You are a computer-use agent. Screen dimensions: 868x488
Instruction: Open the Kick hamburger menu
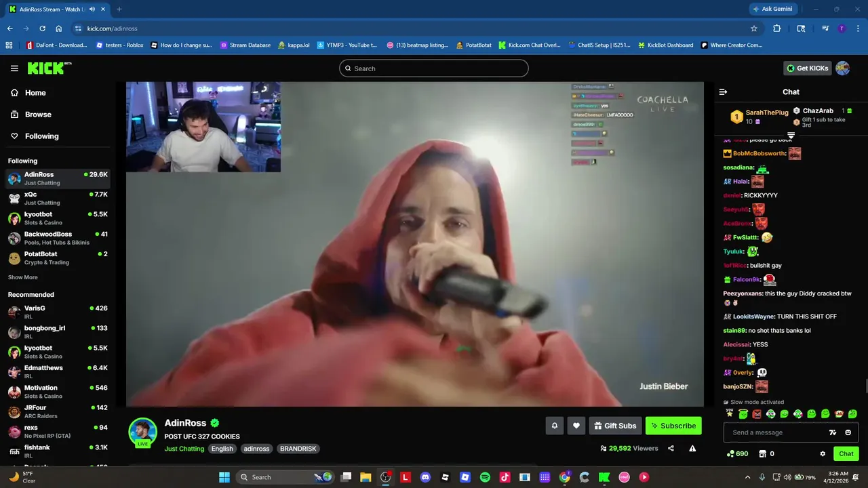point(14,68)
